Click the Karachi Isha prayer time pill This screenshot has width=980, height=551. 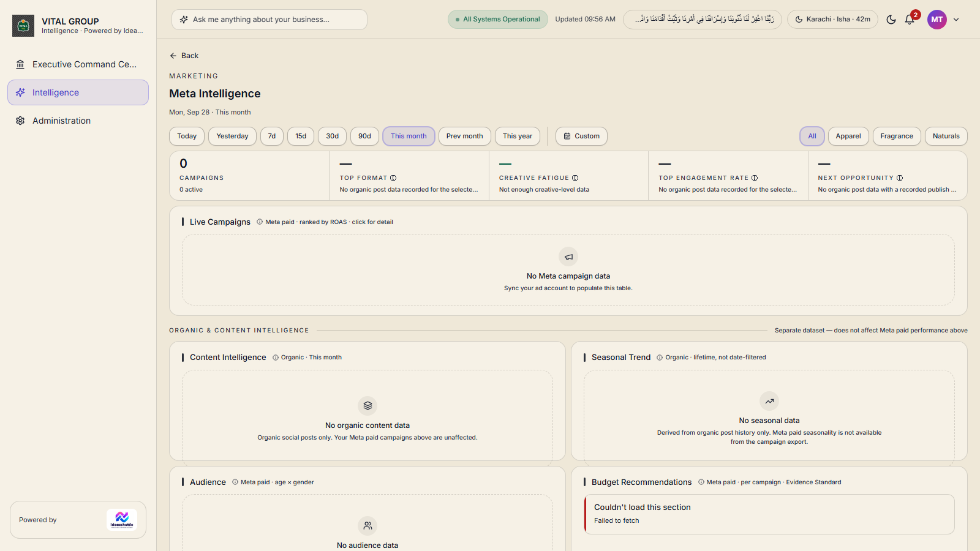832,20
